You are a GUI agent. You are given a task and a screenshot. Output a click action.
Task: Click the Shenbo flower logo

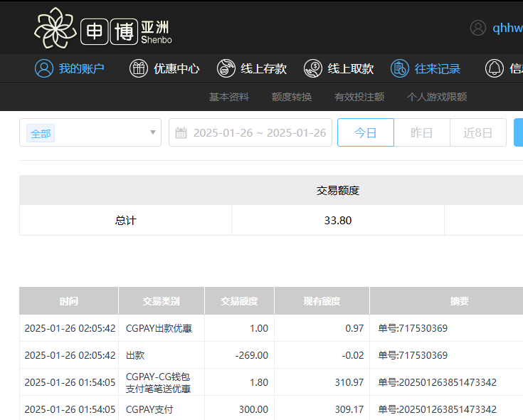(55, 28)
